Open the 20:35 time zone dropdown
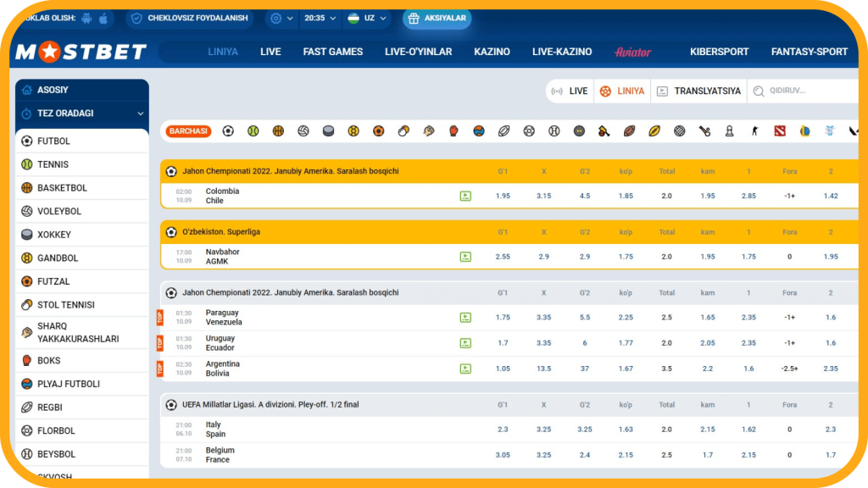This screenshot has height=488, width=868. [x=320, y=19]
